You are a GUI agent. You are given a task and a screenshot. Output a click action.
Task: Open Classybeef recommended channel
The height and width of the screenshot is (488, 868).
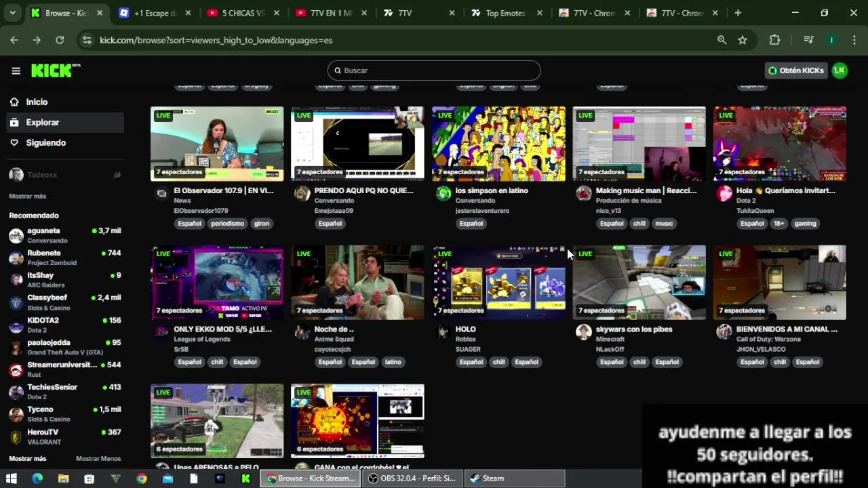click(x=65, y=302)
